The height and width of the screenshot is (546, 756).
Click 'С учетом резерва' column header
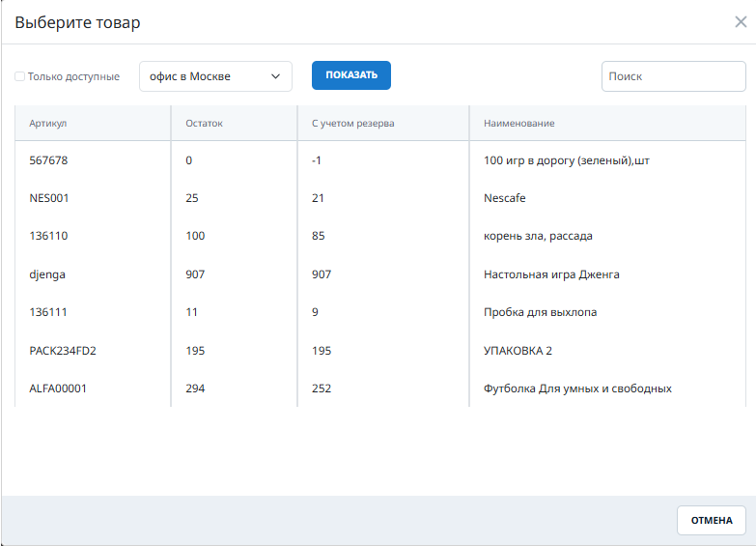click(352, 124)
